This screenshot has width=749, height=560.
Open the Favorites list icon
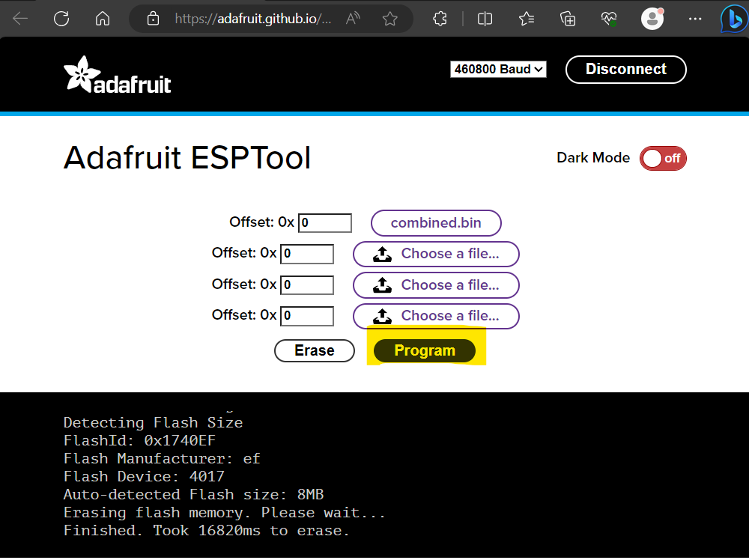(527, 19)
